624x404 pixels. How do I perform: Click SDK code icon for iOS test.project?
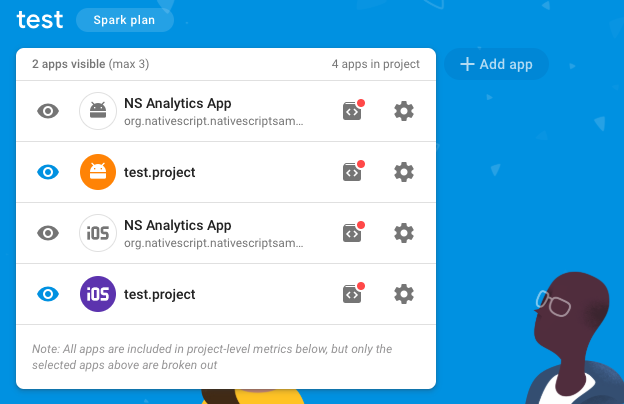pyautogui.click(x=352, y=294)
